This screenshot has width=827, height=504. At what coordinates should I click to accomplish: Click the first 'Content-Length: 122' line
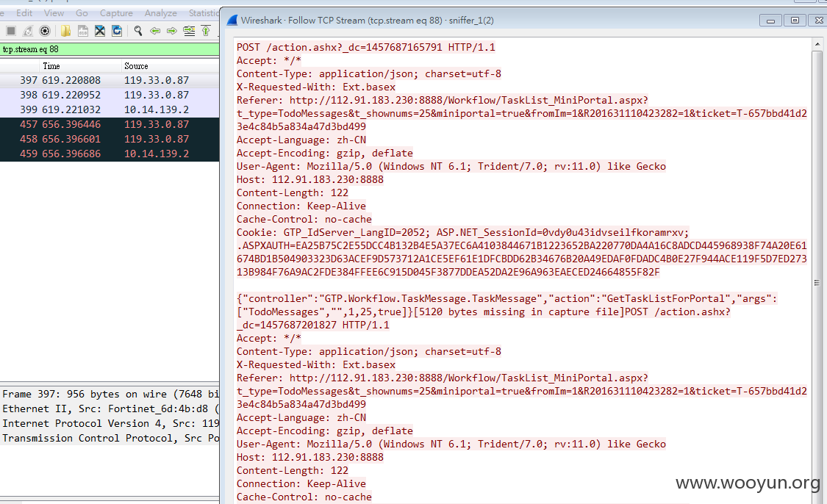pyautogui.click(x=292, y=193)
